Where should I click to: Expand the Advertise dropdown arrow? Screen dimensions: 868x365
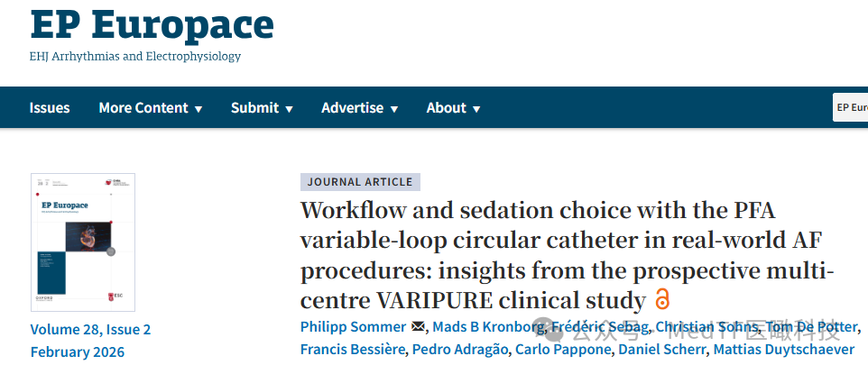coord(394,109)
